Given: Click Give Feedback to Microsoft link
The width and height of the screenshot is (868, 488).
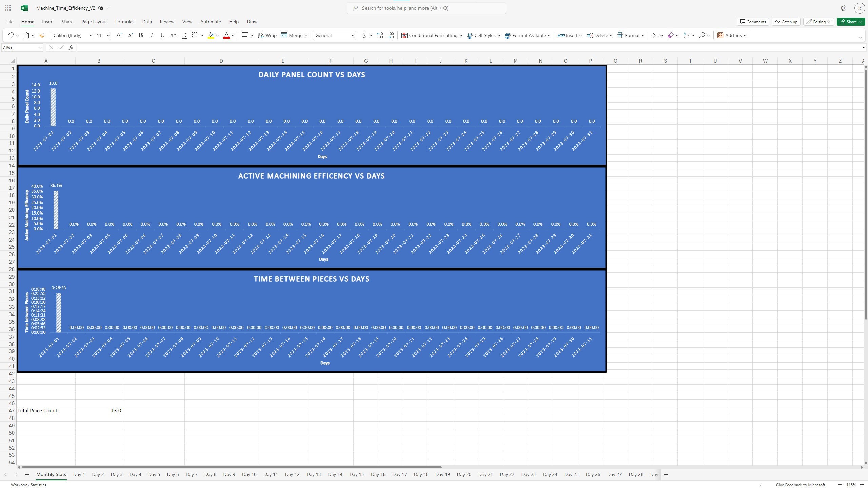Looking at the screenshot, I should [800, 485].
